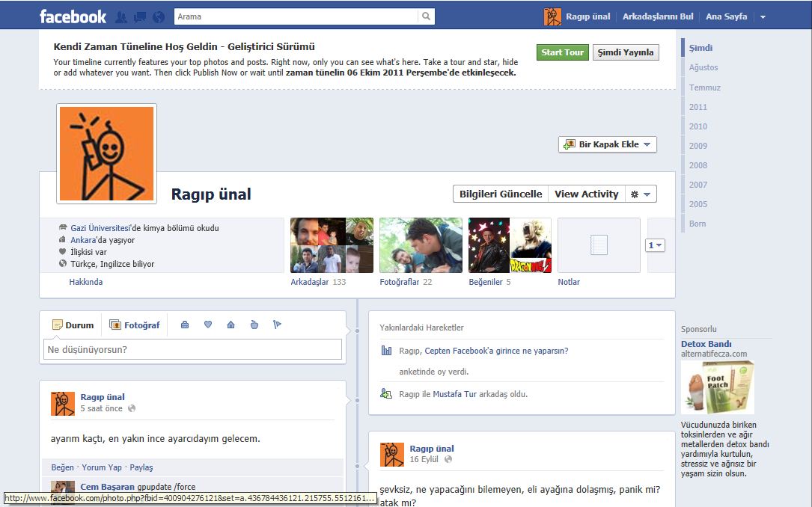Open the Beğeniler likes thumbnail
Image resolution: width=812 pixels, height=507 pixels.
(510, 245)
